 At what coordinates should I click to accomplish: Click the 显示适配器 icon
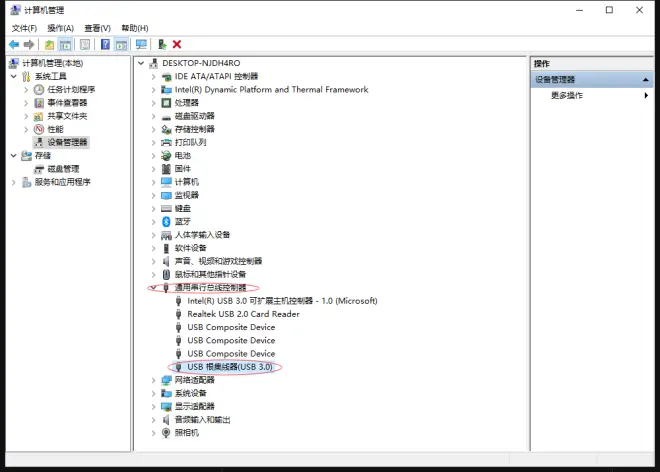(x=166, y=407)
